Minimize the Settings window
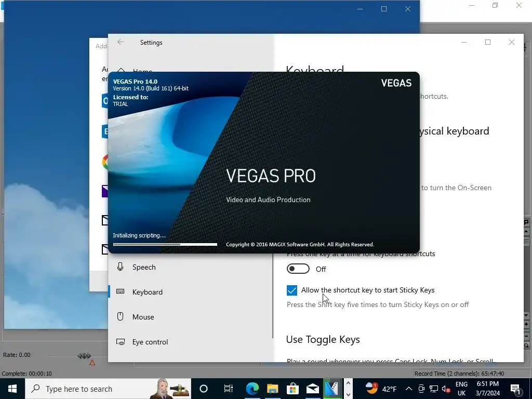 [x=464, y=42]
